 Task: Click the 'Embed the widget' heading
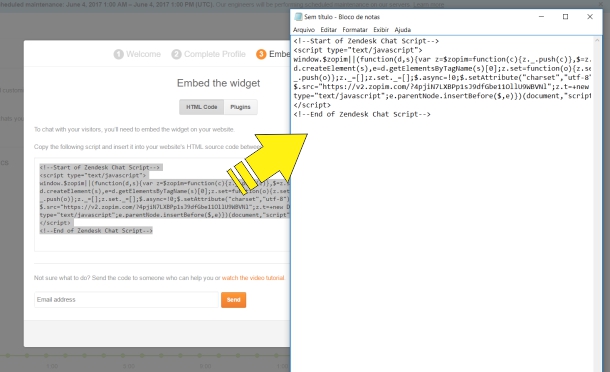click(x=218, y=83)
